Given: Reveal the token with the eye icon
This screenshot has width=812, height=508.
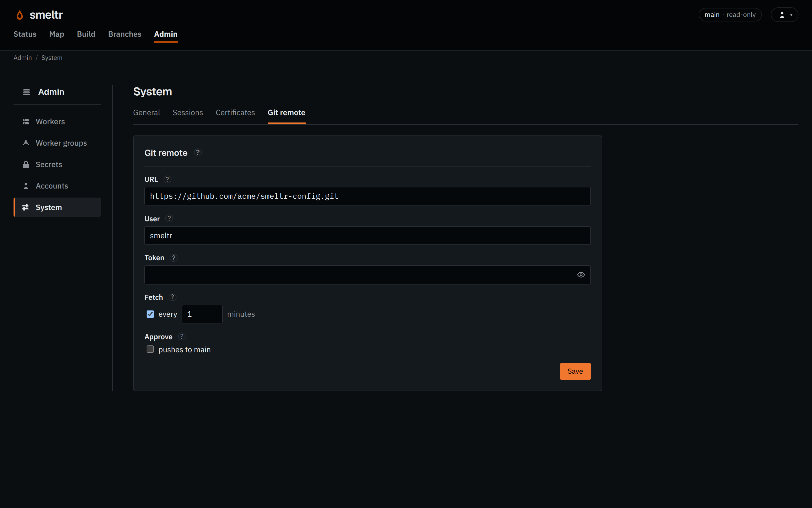Looking at the screenshot, I should pos(581,275).
